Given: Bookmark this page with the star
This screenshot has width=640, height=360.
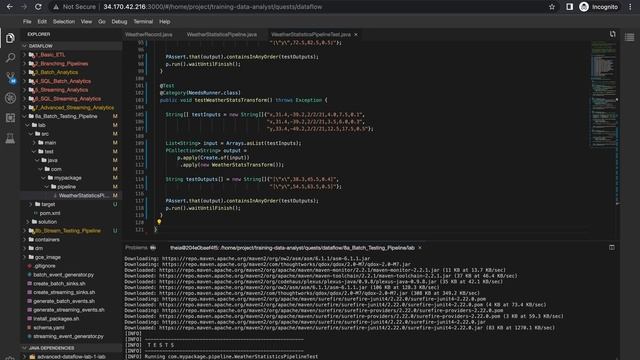Looking at the screenshot, I should (552, 7).
